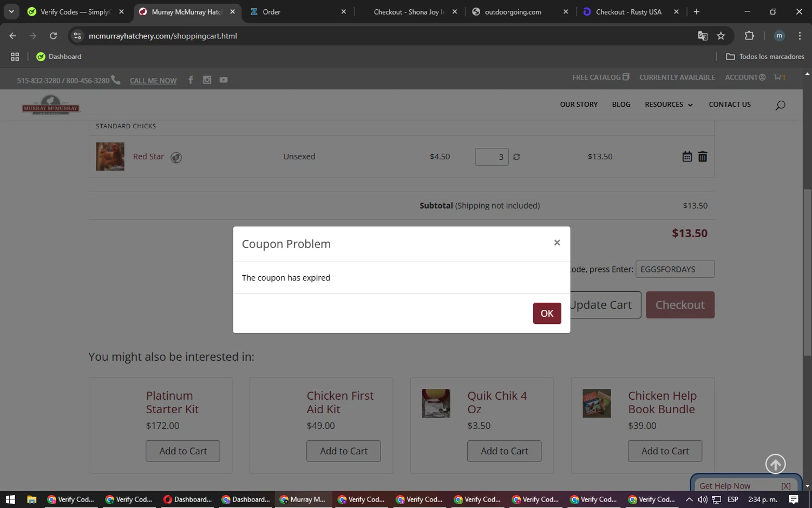
Task: Close the Coupon Problem dialog with X
Action: click(x=556, y=243)
